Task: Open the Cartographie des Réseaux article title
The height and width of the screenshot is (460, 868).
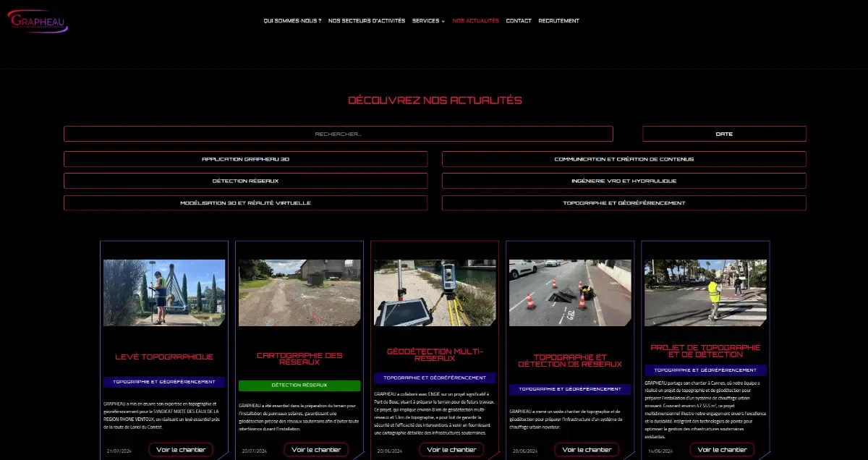Action: 299,359
